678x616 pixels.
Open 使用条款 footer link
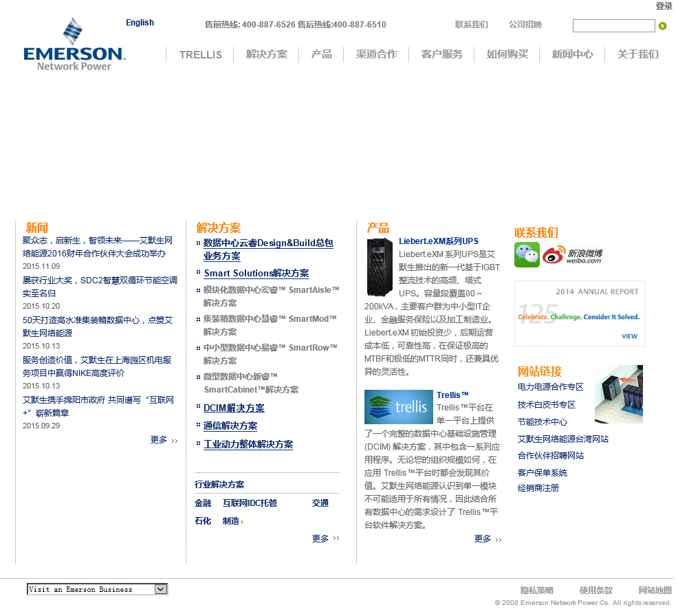pyautogui.click(x=596, y=590)
